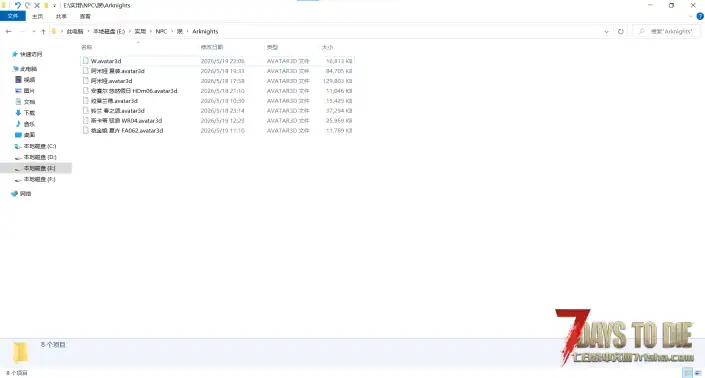Screen dimensions: 705x378
Task: Click the file icon of the 37,294 KB row
Action: [x=86, y=110]
